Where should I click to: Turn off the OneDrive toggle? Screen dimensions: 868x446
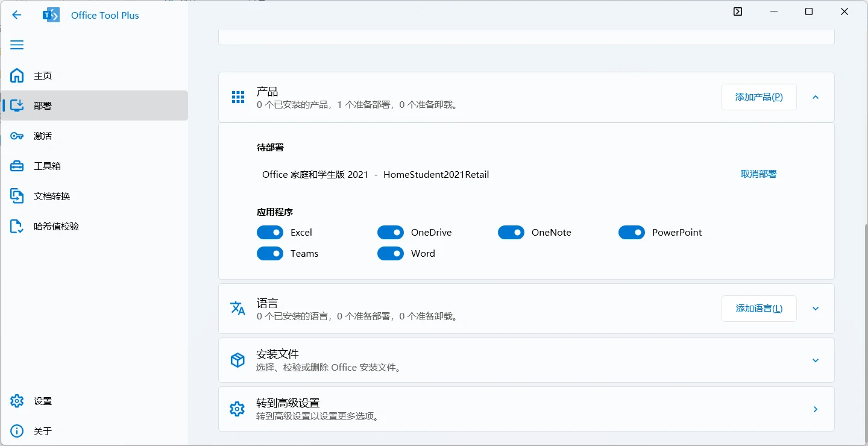point(391,233)
